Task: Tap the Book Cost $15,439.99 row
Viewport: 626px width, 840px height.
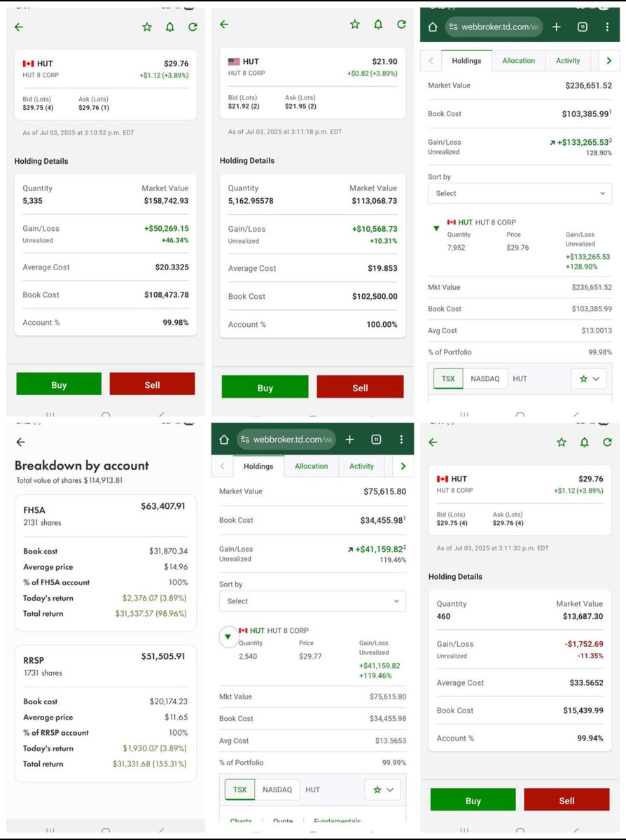Action: (520, 710)
